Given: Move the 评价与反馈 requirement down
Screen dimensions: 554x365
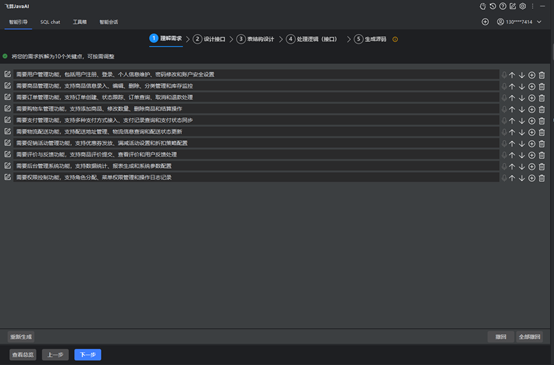Looking at the screenshot, I should (522, 155).
